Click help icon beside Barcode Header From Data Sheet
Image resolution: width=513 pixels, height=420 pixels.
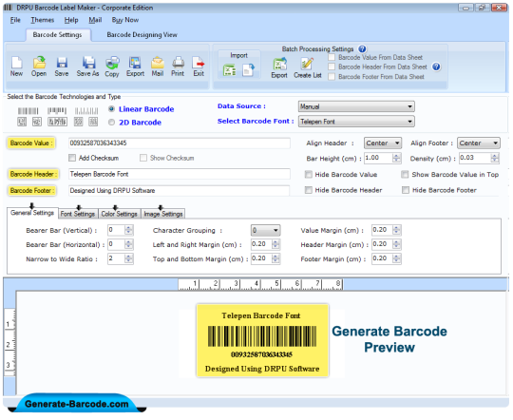click(436, 67)
